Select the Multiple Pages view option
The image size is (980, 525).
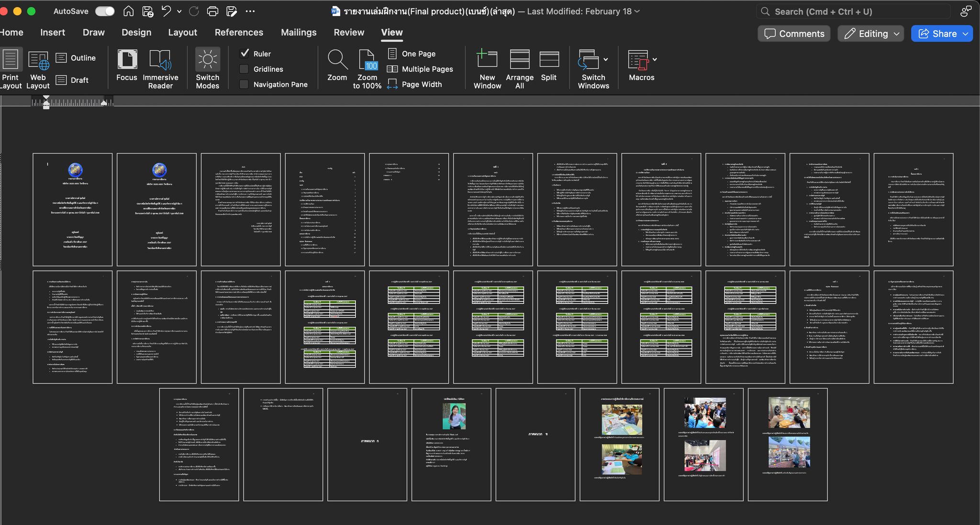tap(420, 69)
